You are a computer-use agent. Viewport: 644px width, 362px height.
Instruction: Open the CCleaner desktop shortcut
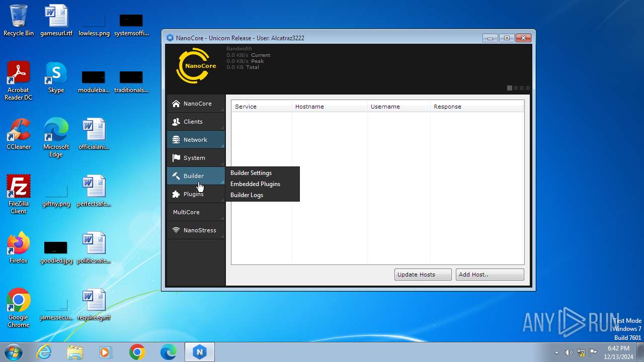point(19,135)
